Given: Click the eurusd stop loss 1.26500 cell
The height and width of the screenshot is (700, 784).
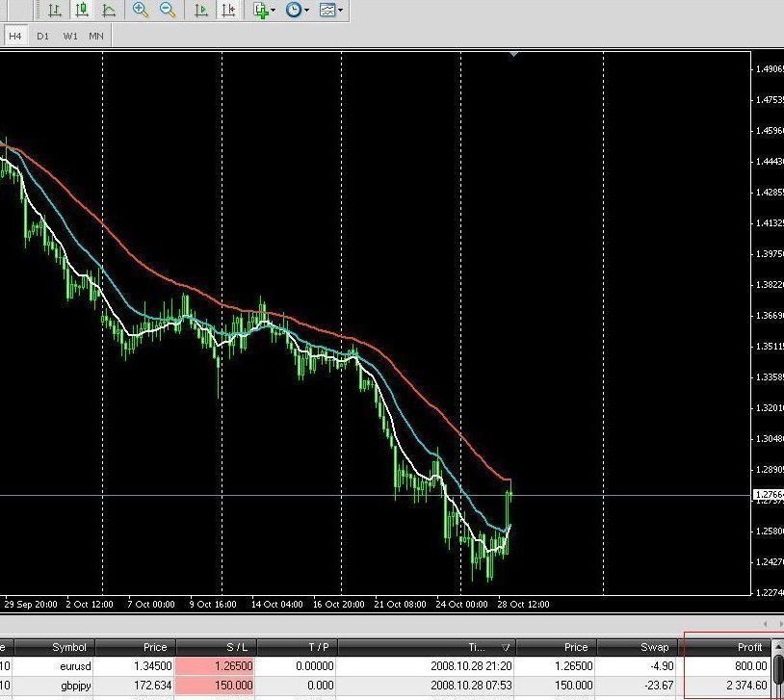Looking at the screenshot, I should click(x=215, y=665).
